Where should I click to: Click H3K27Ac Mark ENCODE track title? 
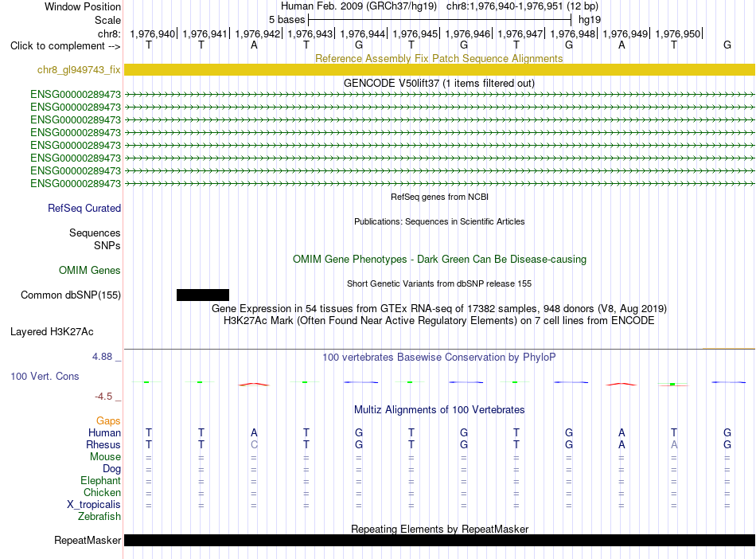click(439, 321)
